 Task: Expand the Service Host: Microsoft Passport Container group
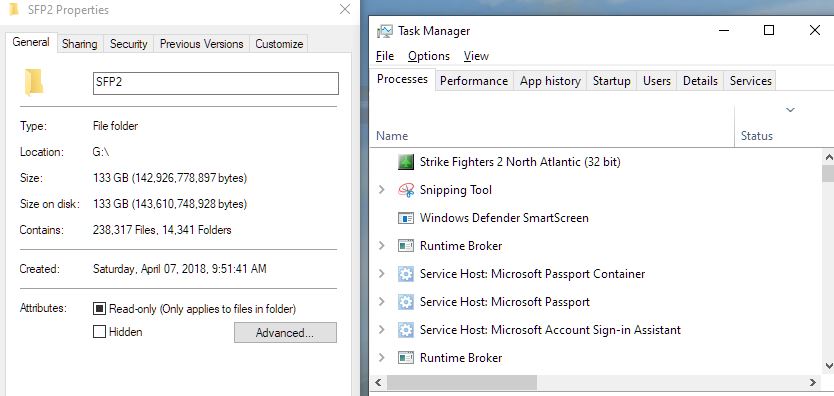381,274
